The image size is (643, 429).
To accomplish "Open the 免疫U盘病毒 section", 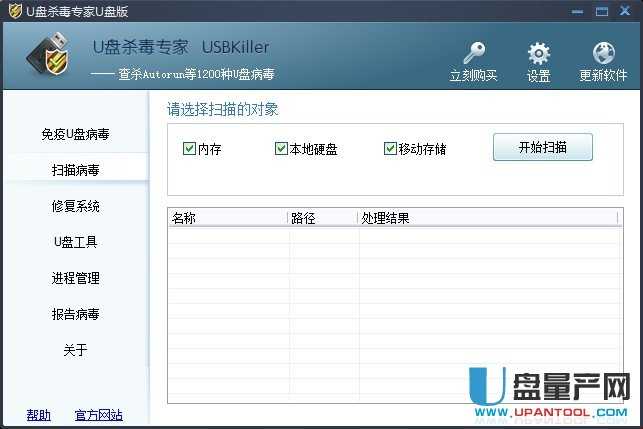I will (75, 134).
